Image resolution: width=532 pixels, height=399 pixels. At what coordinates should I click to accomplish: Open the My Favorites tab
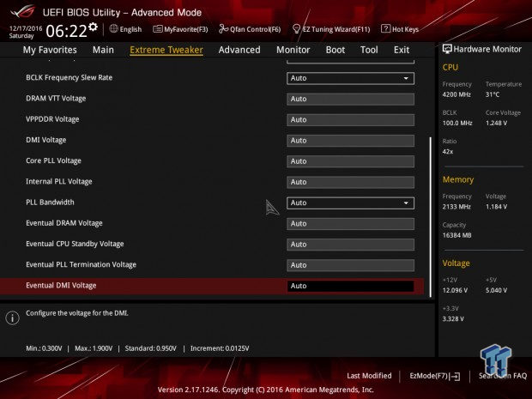point(50,50)
